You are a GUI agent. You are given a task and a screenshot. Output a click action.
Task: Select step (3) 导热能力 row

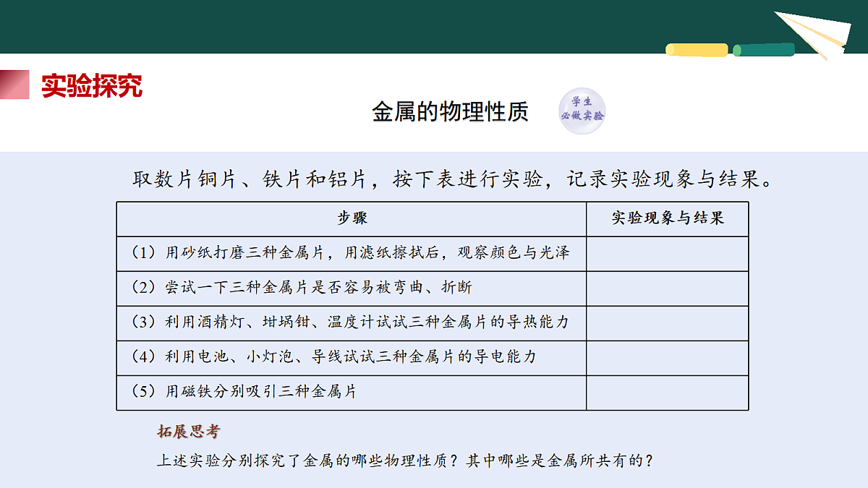[352, 323]
